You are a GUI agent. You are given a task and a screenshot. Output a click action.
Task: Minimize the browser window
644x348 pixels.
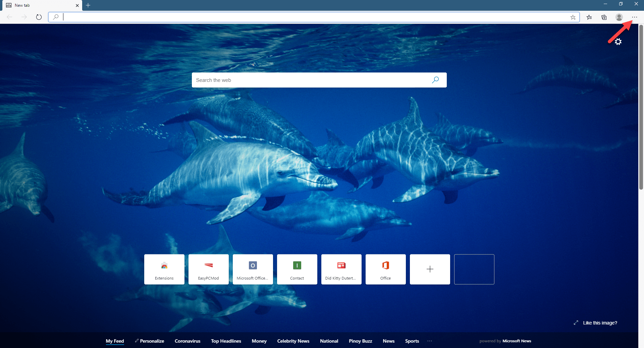click(605, 4)
